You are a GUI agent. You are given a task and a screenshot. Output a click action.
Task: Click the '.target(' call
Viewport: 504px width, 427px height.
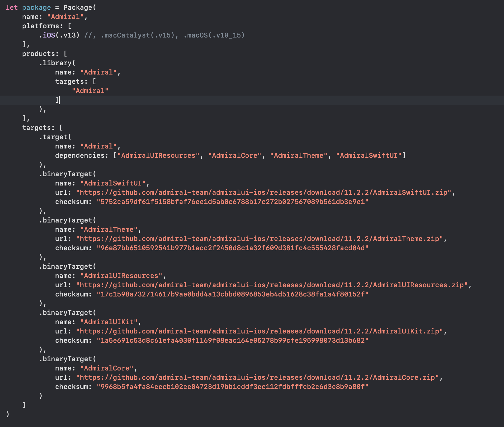pos(55,137)
